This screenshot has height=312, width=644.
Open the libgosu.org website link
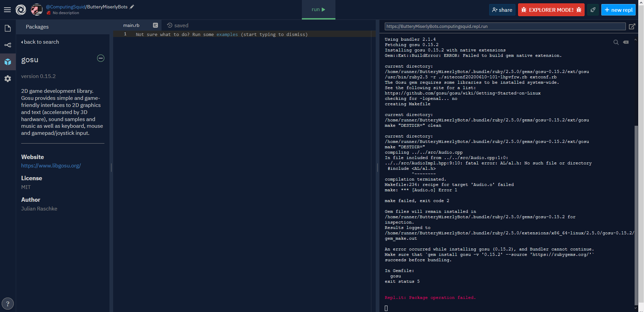51,165
